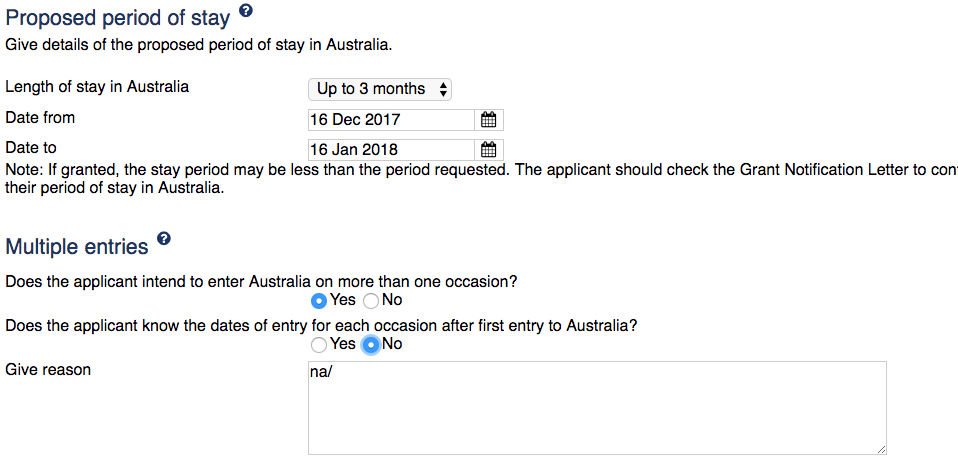The height and width of the screenshot is (476, 958).
Task: Click the "Date from" label text
Action: 40,118
